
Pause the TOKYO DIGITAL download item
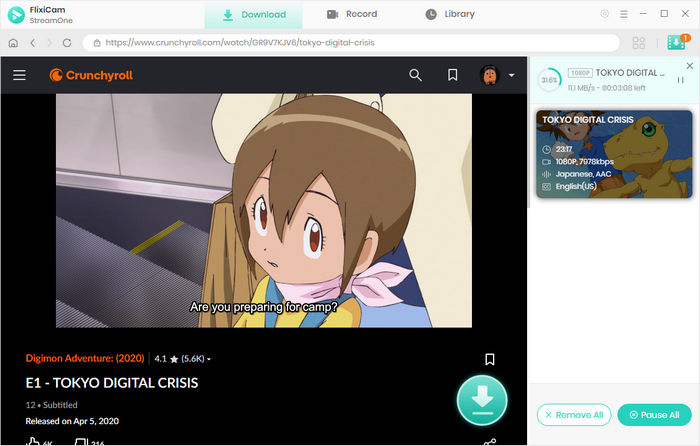pyautogui.click(x=680, y=80)
